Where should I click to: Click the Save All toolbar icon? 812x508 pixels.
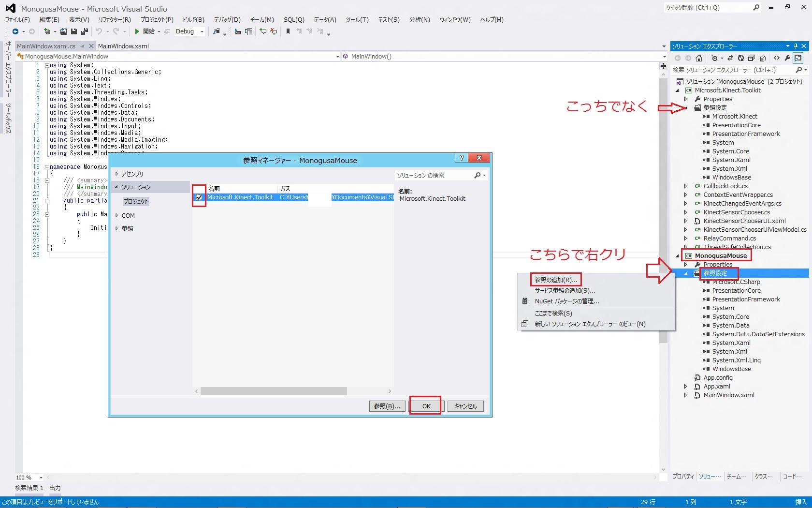pos(84,31)
